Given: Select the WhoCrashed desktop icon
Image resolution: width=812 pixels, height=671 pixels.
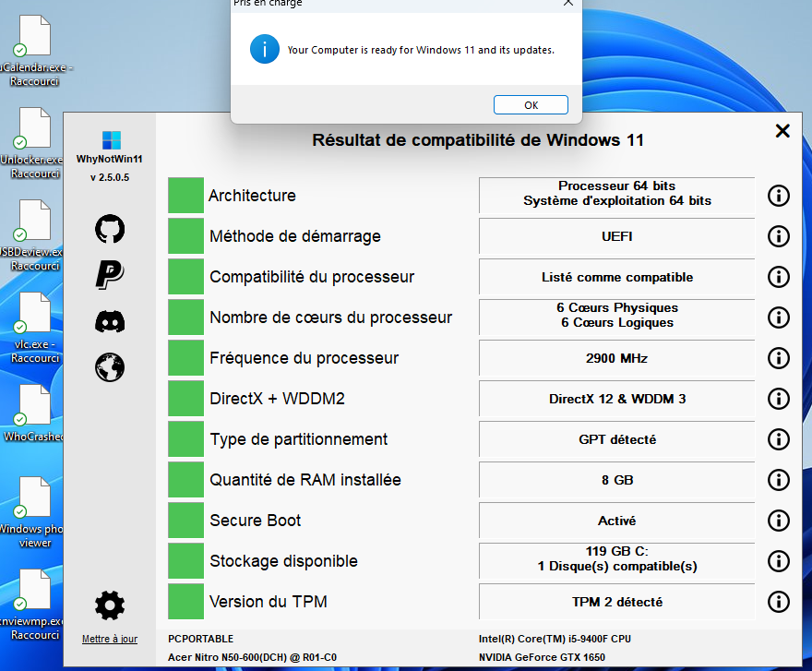Looking at the screenshot, I should [x=35, y=413].
